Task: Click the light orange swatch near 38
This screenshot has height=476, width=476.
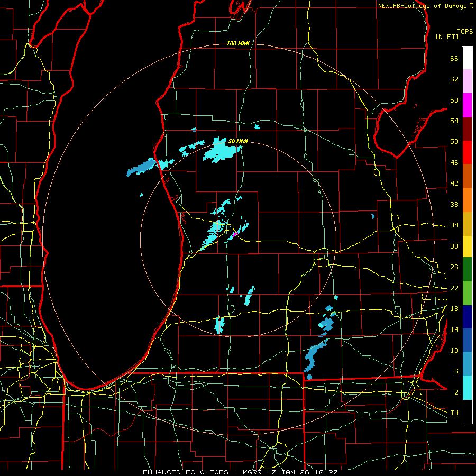Action: [x=467, y=199]
